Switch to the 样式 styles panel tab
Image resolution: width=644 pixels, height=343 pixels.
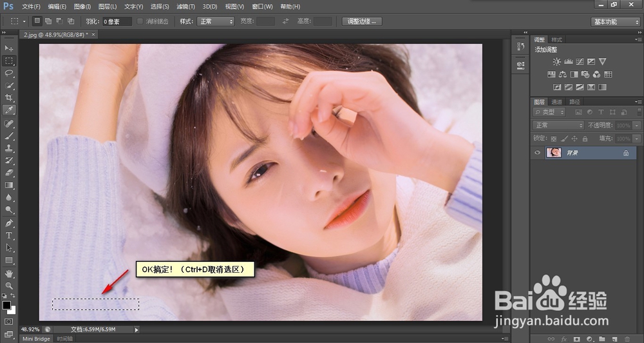[x=557, y=39]
